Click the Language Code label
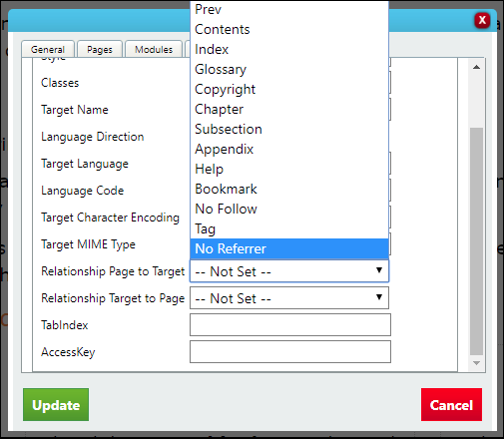 pyautogui.click(x=82, y=191)
